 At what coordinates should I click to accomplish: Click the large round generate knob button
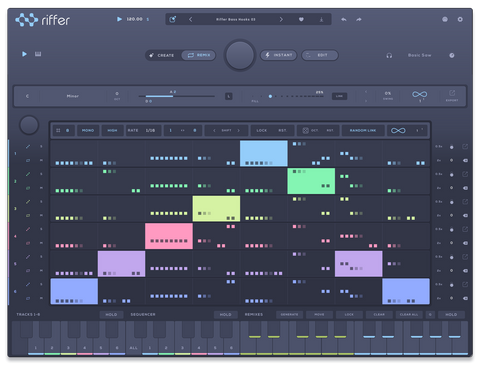coord(240,55)
